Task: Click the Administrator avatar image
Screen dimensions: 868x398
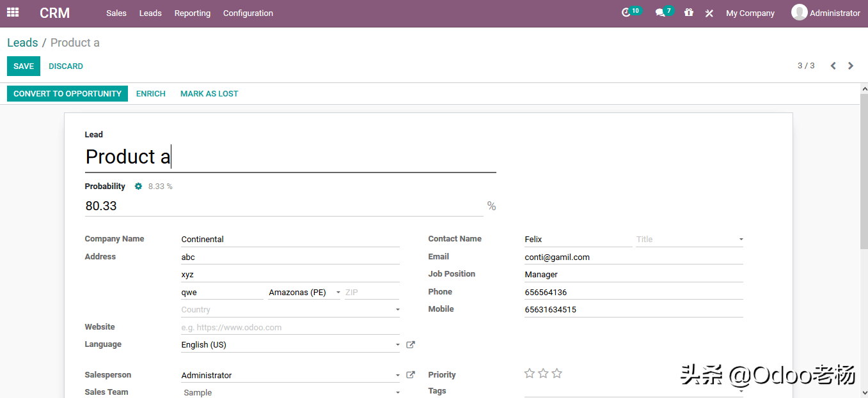Action: [799, 12]
